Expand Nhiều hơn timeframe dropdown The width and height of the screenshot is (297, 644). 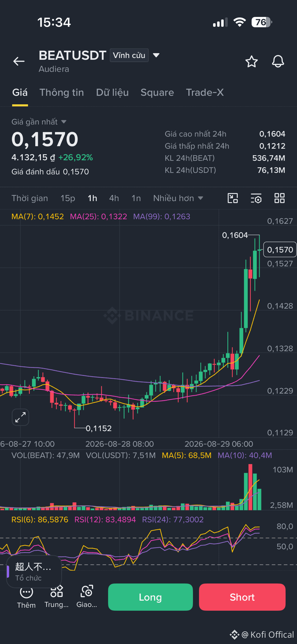[x=178, y=198]
